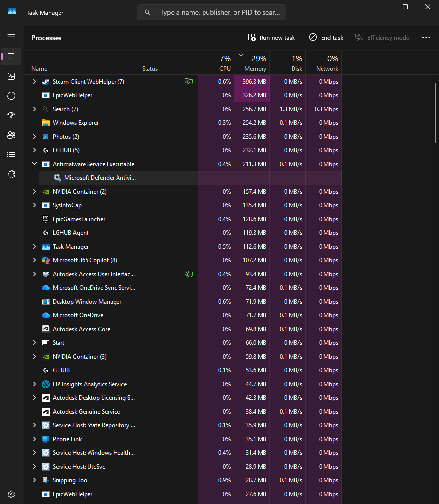Click the 396.3 MB memory cell
The height and width of the screenshot is (504, 439).
tap(252, 82)
